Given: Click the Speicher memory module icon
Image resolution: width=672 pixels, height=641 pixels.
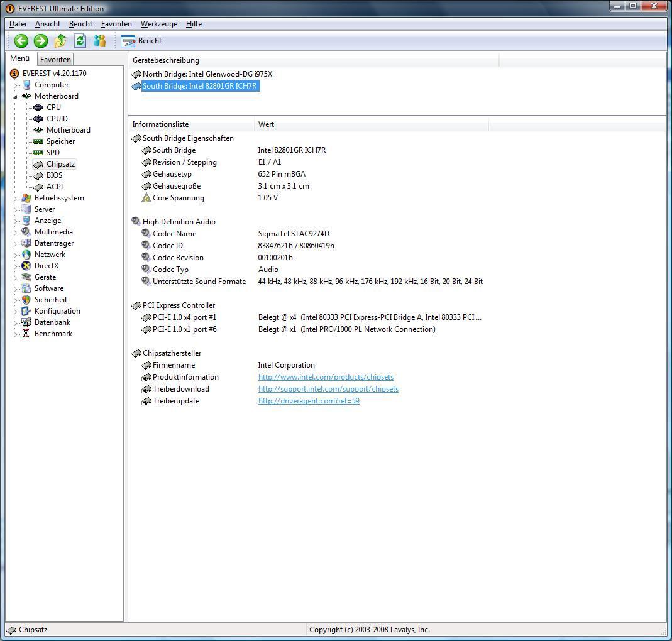Looking at the screenshot, I should (38, 141).
